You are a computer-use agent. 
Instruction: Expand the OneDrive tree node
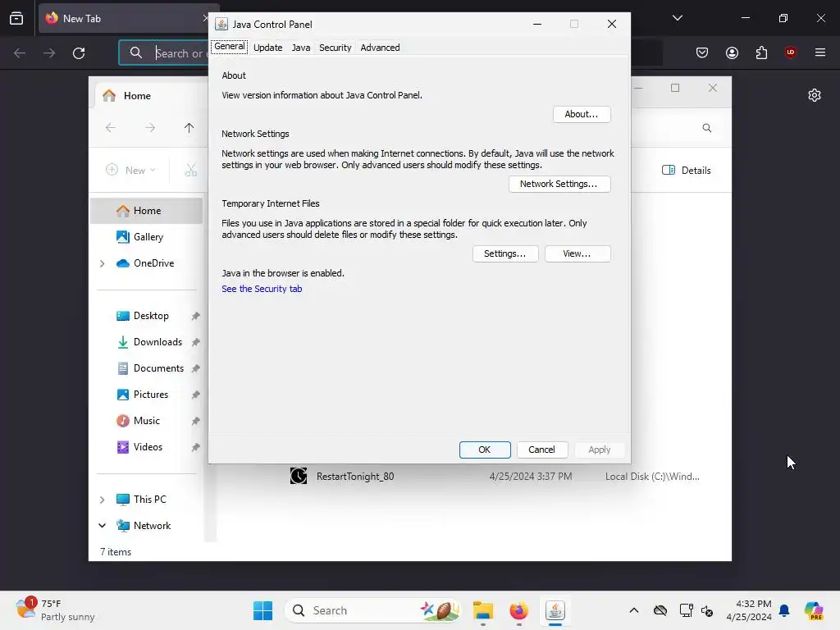[102, 263]
